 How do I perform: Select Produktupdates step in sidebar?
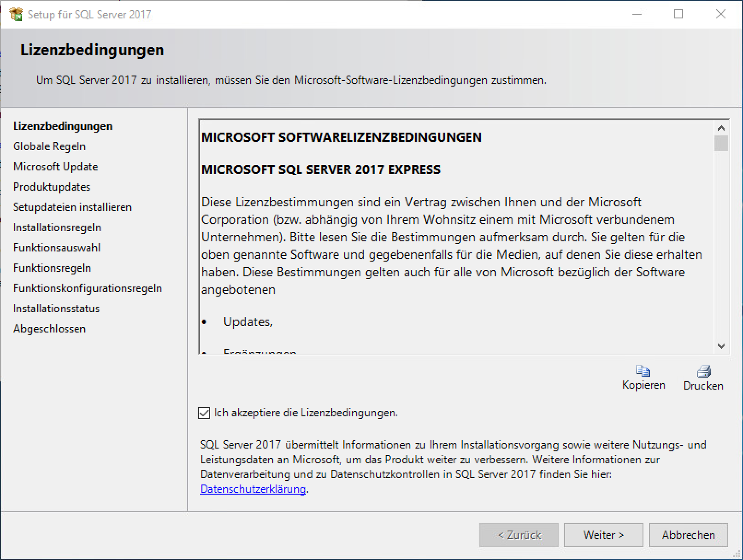pyautogui.click(x=52, y=187)
